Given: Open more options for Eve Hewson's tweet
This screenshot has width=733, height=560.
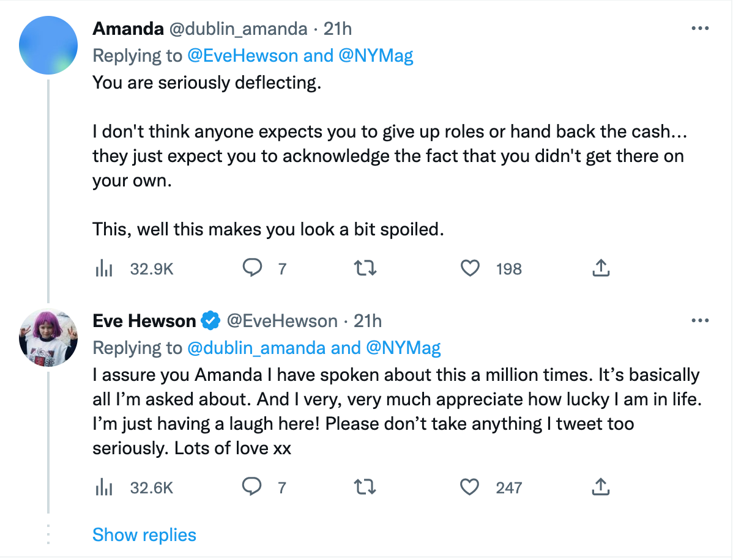Looking at the screenshot, I should [x=699, y=320].
